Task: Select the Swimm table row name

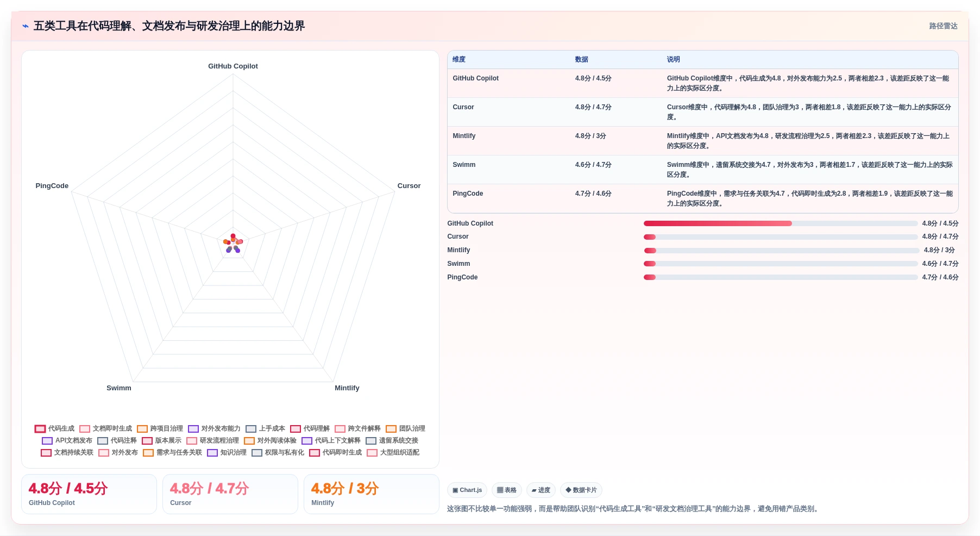Action: pyautogui.click(x=464, y=165)
